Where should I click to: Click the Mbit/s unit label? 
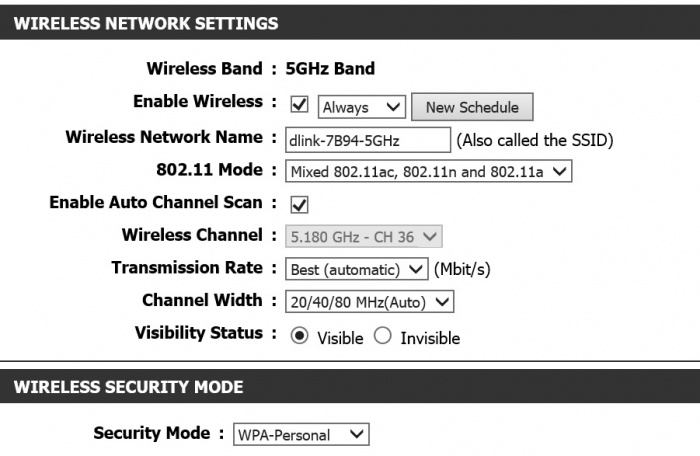click(x=462, y=269)
